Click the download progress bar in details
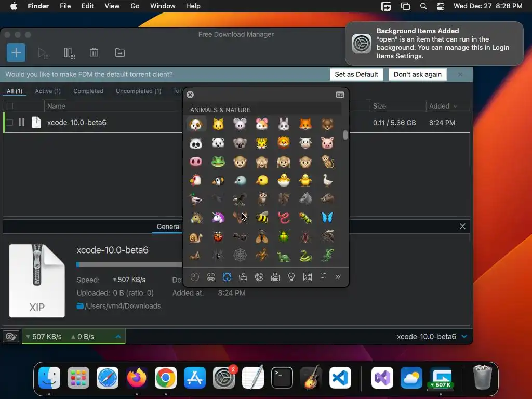The height and width of the screenshot is (399, 532). tap(129, 264)
